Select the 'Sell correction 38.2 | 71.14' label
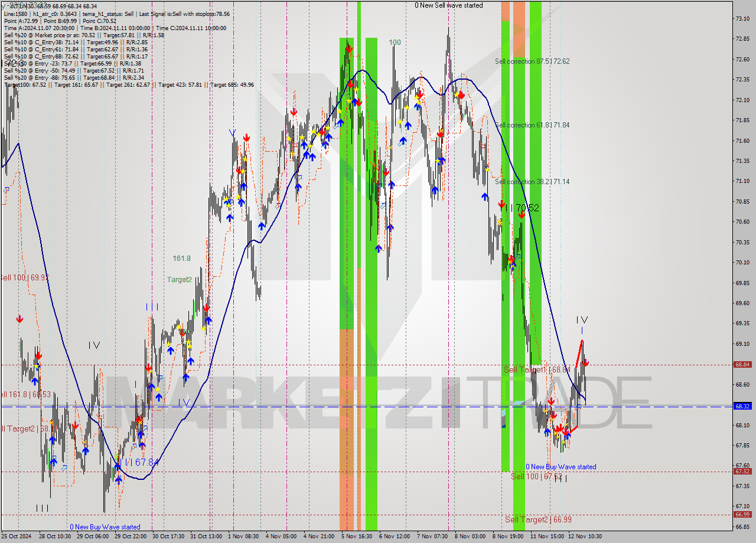The image size is (756, 543). pos(532,182)
